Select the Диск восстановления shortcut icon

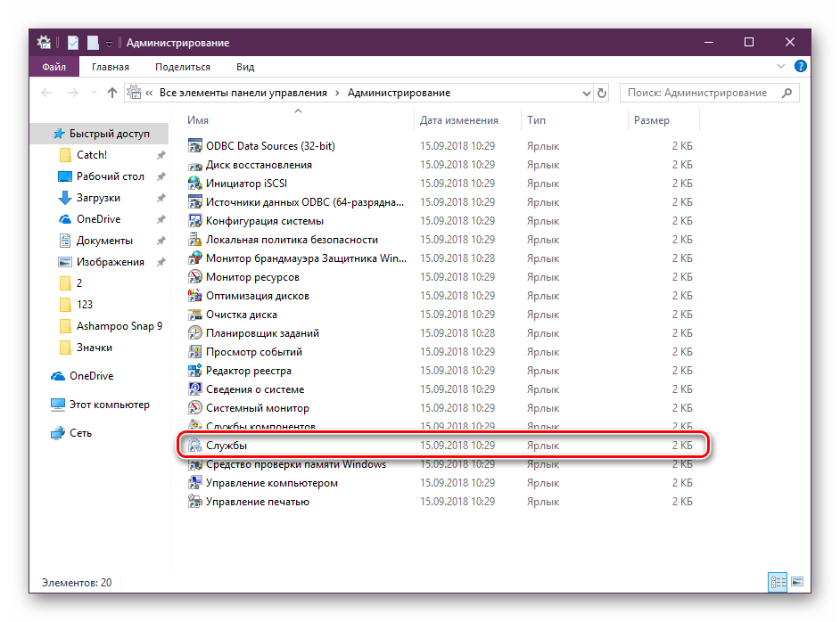point(195,165)
